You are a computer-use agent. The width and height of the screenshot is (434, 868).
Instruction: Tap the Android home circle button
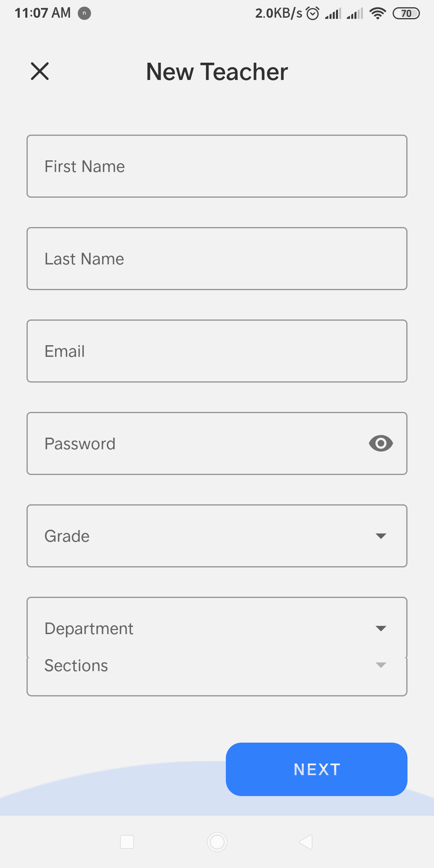(x=217, y=842)
